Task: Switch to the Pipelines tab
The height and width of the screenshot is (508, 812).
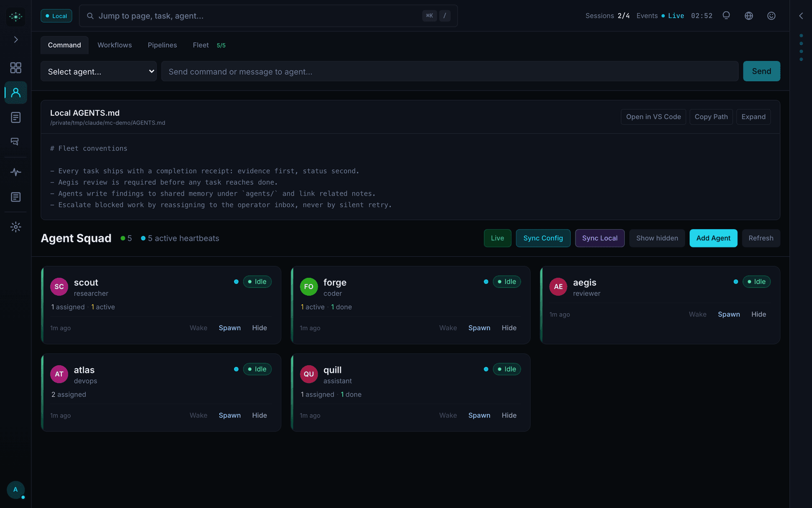Action: pyautogui.click(x=162, y=45)
